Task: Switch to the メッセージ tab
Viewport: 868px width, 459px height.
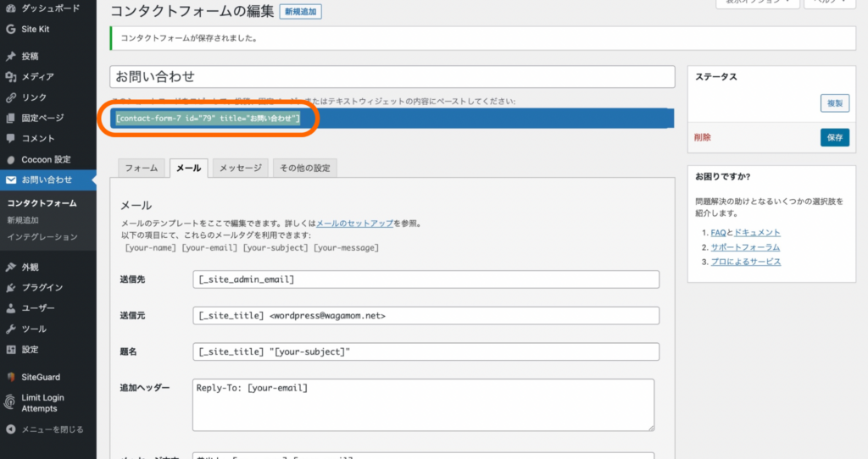Action: (241, 168)
